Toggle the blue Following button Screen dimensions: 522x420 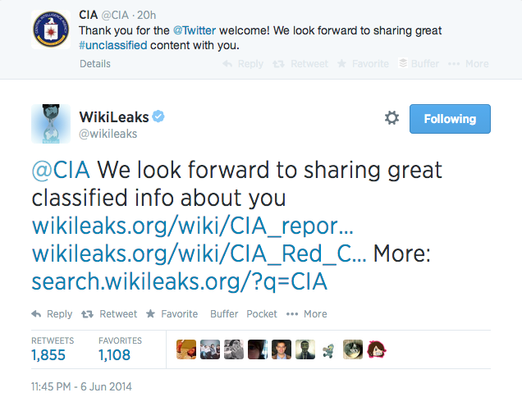[449, 118]
